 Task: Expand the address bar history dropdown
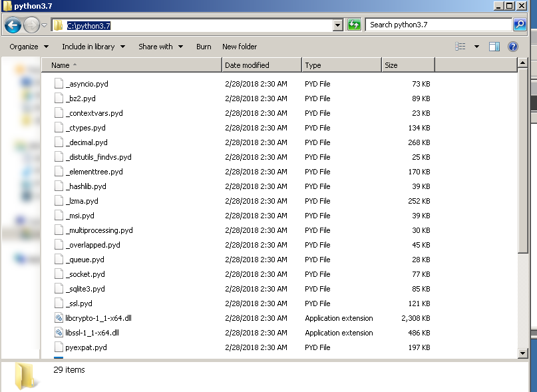[x=337, y=25]
